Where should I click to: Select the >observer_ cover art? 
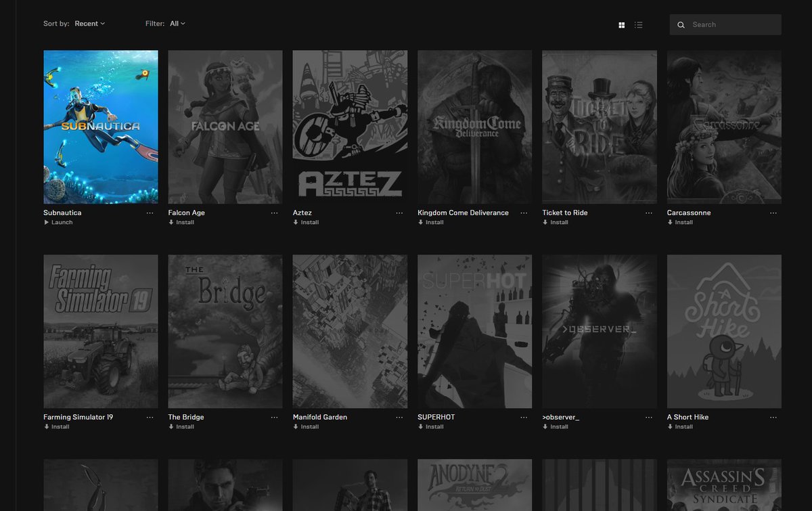(x=600, y=331)
